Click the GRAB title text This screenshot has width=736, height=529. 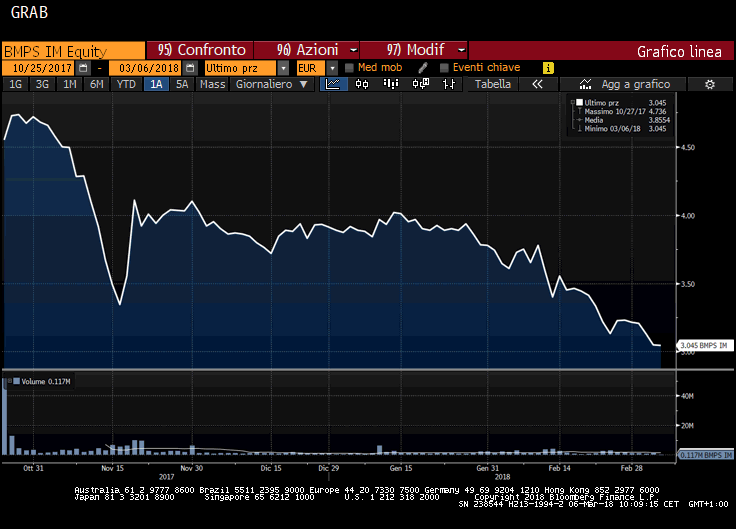tap(29, 12)
